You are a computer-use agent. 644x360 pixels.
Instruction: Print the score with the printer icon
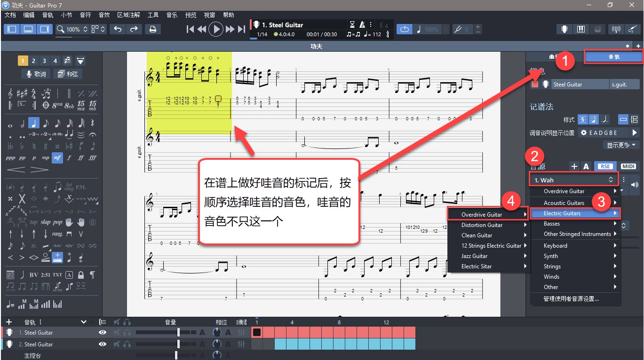pos(152,29)
